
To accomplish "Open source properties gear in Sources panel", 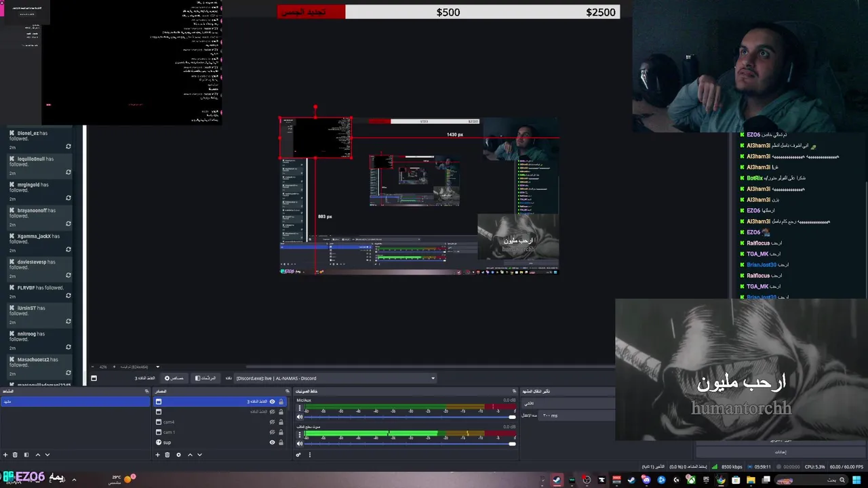I will 178,455.
